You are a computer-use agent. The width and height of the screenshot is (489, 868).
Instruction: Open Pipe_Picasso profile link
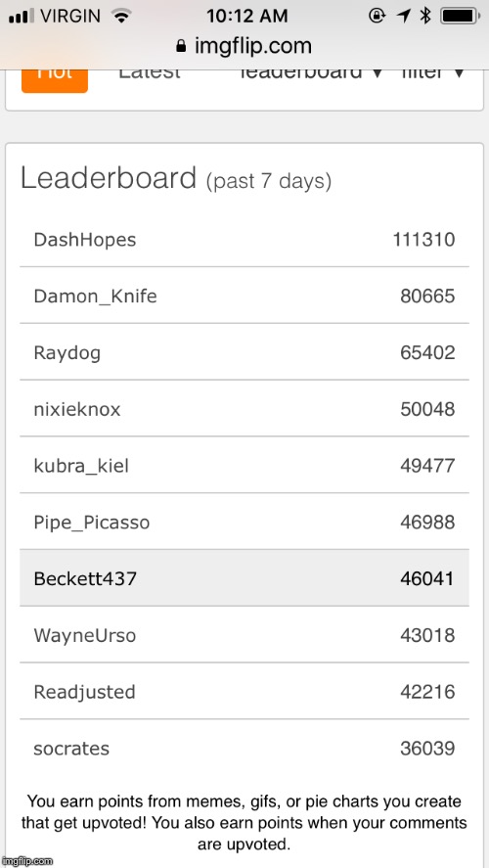point(91,523)
